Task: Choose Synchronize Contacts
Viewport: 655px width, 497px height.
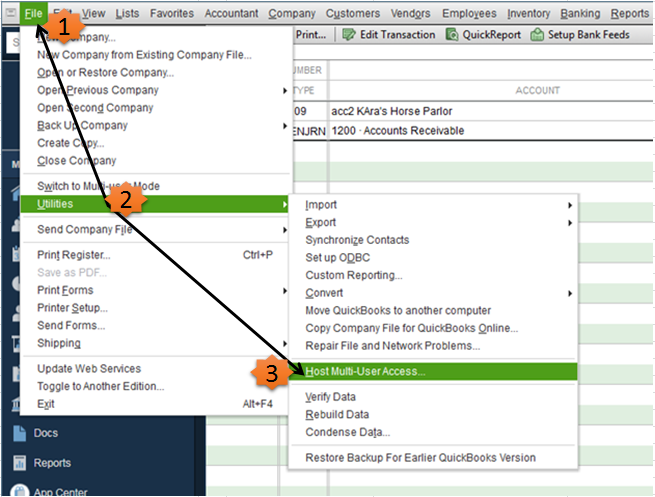Action: (357, 240)
